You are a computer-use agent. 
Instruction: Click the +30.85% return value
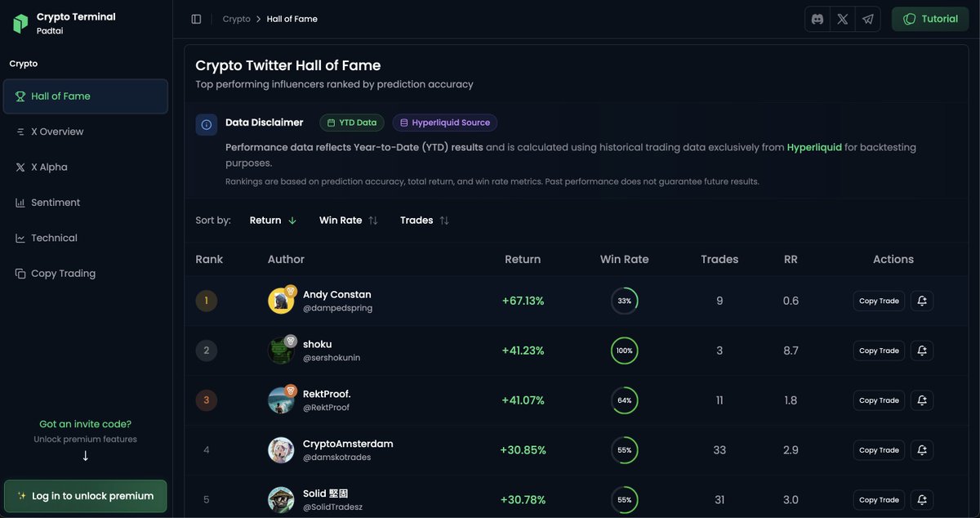point(523,450)
